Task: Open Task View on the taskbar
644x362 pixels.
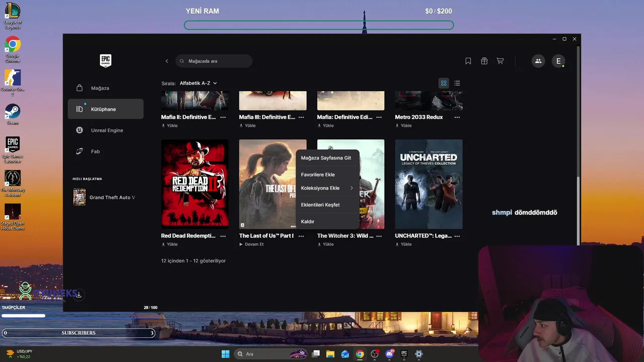Action: pos(315,354)
